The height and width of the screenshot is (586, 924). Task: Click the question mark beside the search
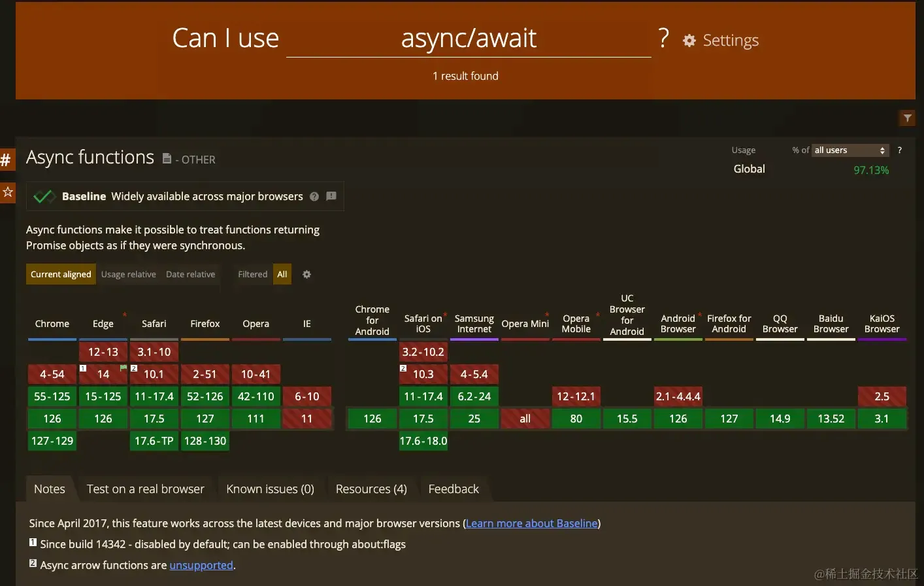pos(664,39)
